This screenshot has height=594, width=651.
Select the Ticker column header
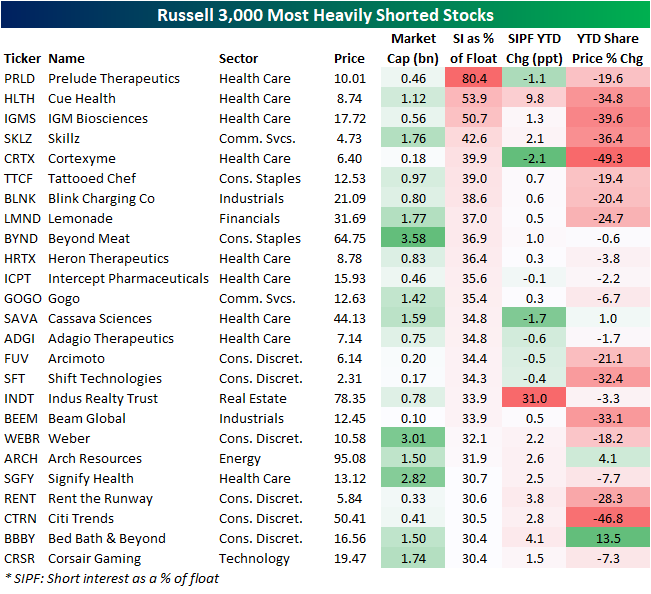21,58
